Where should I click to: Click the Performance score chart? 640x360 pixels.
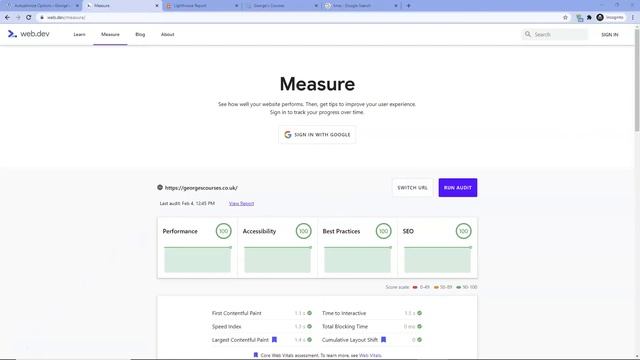coord(198,259)
